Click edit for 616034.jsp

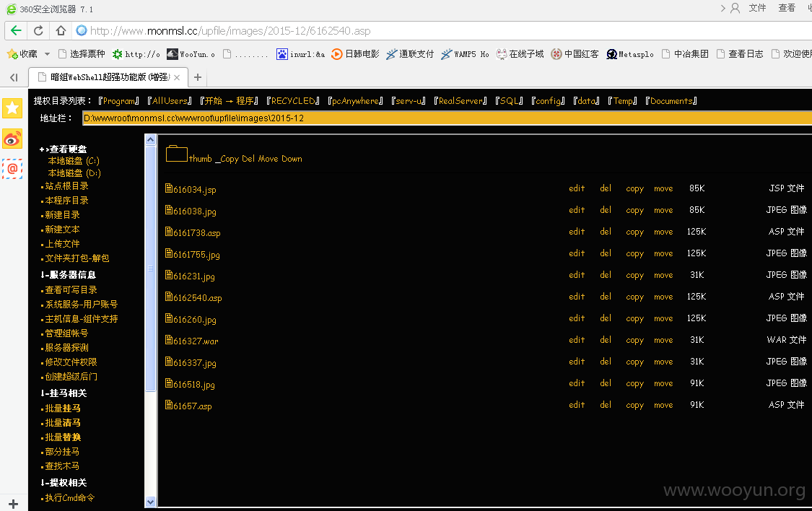[x=577, y=188]
